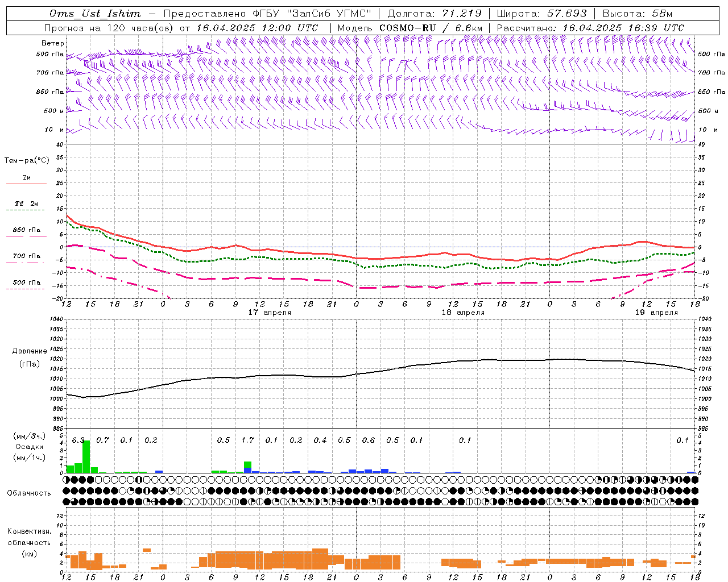
Task: Click the 'Ветер' wind panel label
Action: (53, 43)
